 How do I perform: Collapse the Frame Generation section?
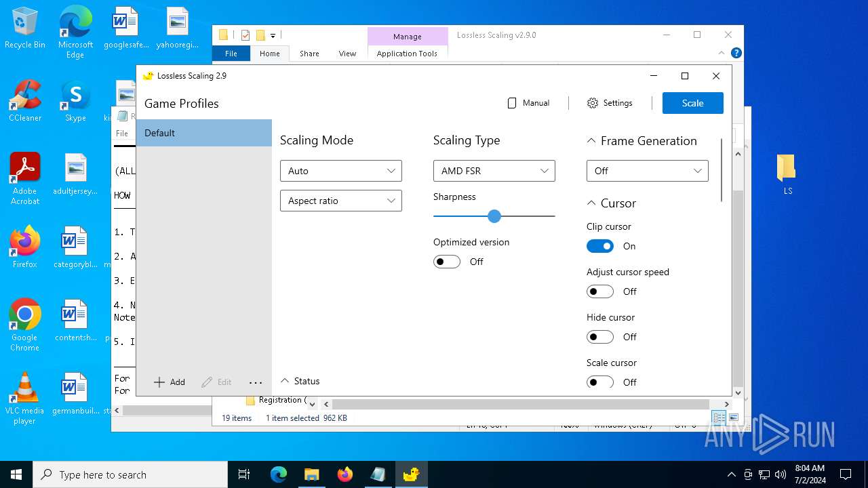(x=591, y=141)
